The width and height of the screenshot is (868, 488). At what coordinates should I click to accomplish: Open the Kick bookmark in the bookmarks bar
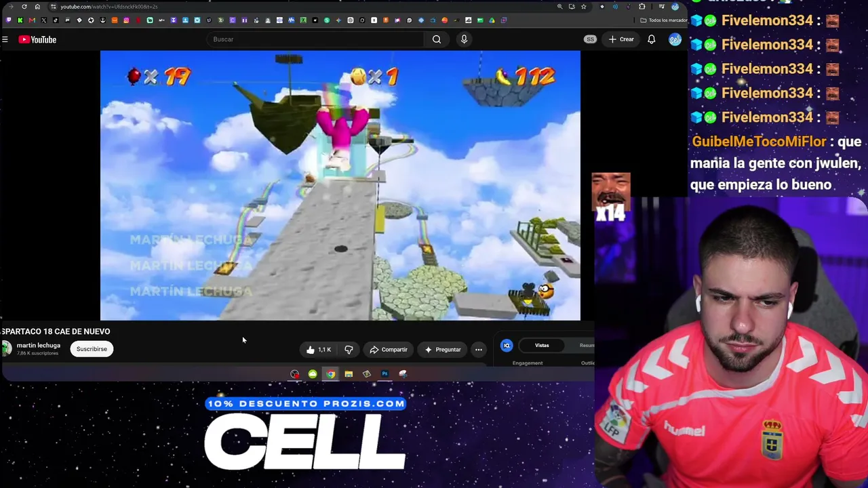point(20,20)
